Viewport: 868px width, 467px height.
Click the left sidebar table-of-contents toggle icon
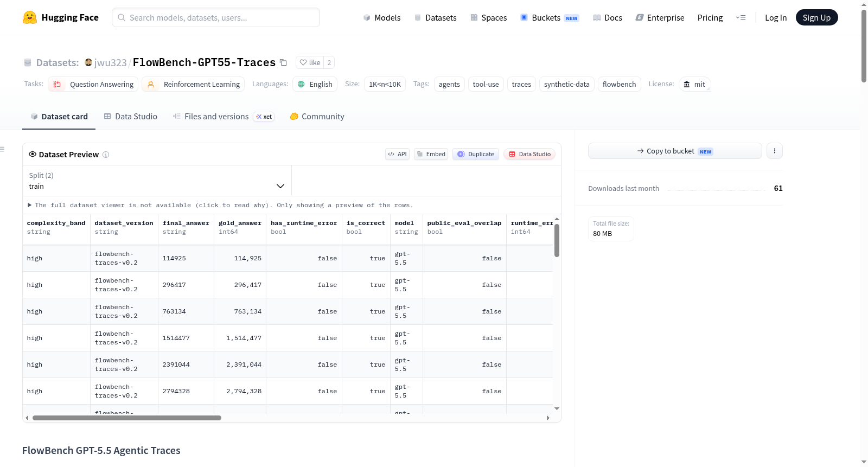click(x=2, y=149)
